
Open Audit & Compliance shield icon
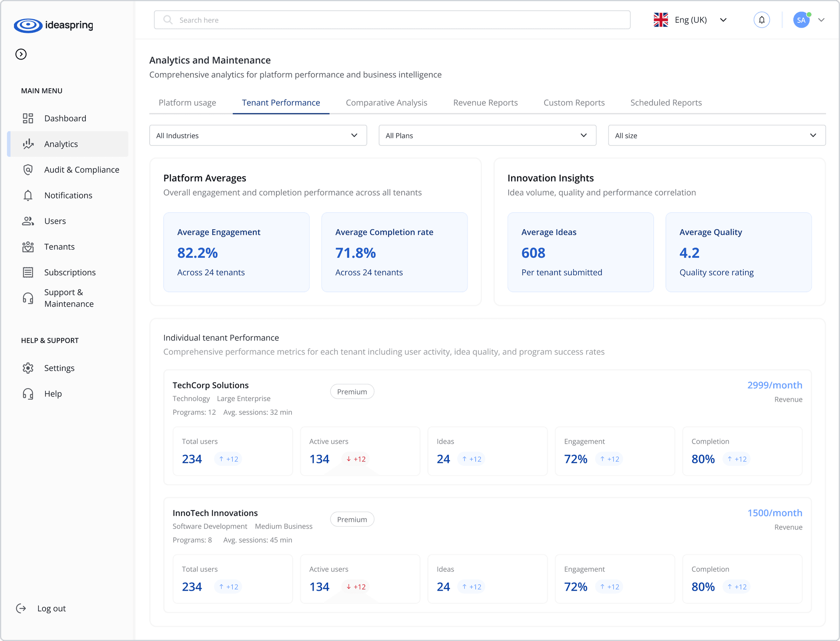coord(28,170)
